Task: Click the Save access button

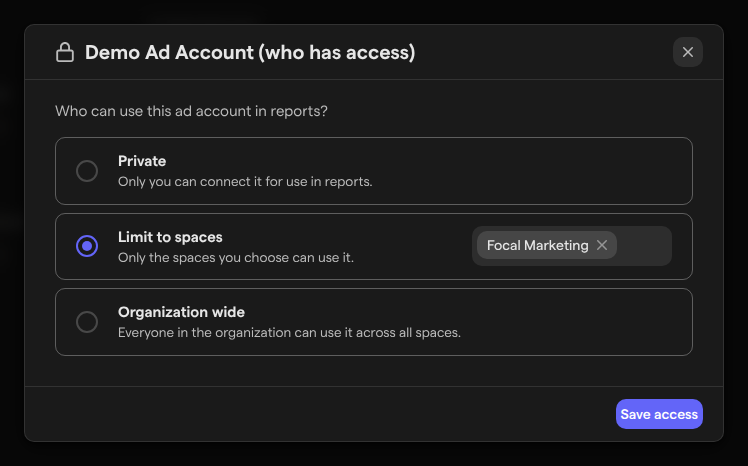Action: (x=659, y=414)
